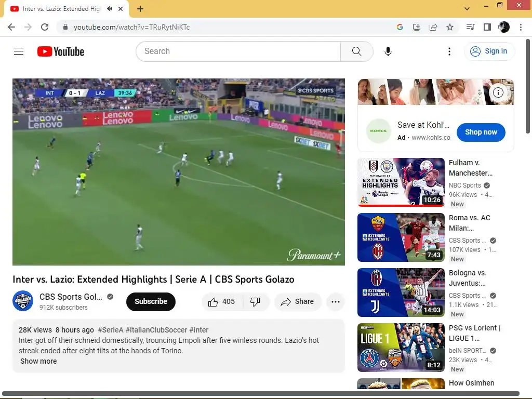Open Bologna vs. Juventus:... title
Image resolution: width=532 pixels, height=399 pixels.
pyautogui.click(x=468, y=278)
